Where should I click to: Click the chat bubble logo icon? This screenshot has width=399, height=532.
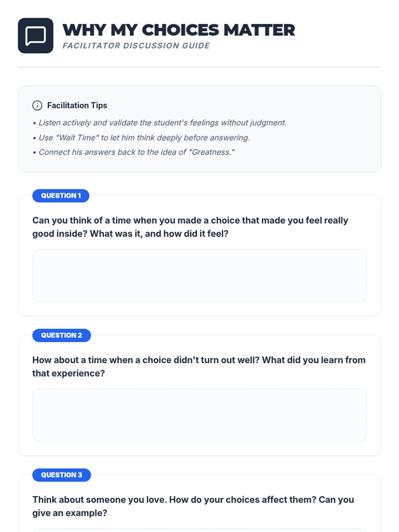click(36, 36)
